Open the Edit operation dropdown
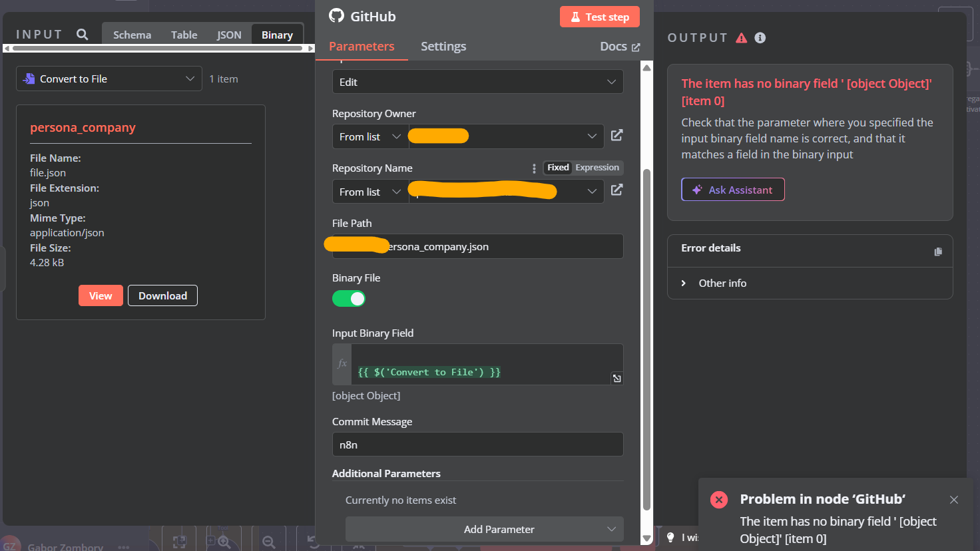The height and width of the screenshot is (551, 980). coord(478,82)
